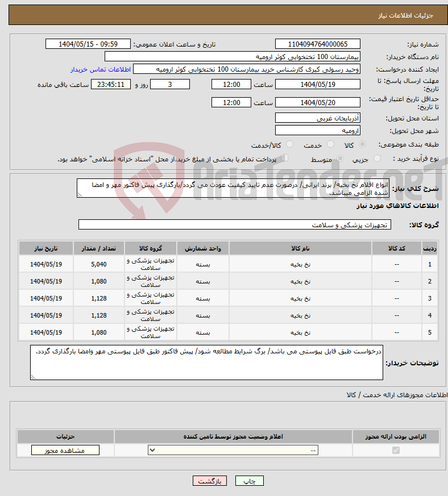The width and height of the screenshot is (448, 496).
Task: Click the شرح کلی نیاز text area
Action: [x=233, y=188]
